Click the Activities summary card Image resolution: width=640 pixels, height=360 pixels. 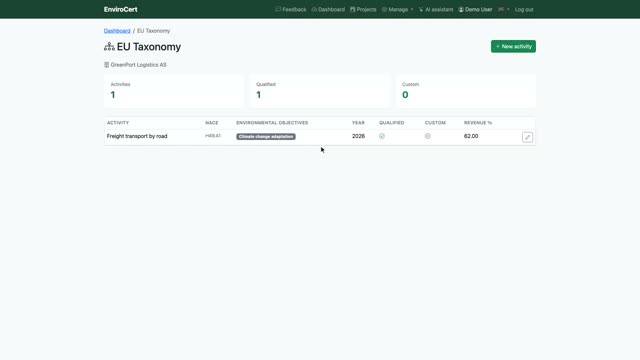[174, 91]
